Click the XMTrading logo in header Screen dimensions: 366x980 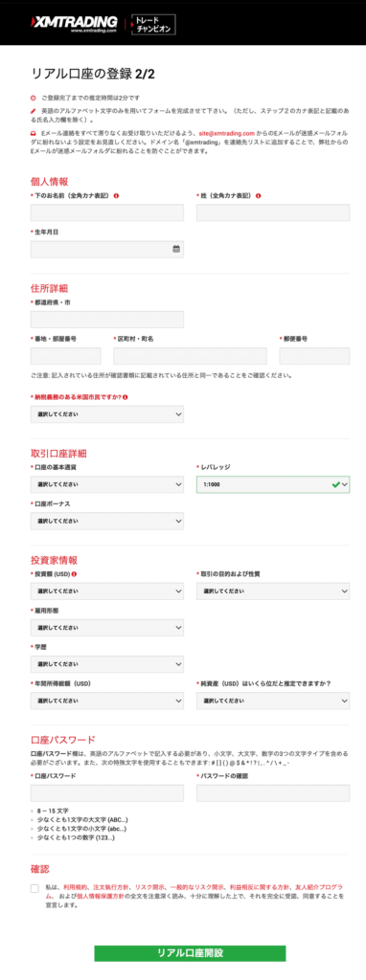point(73,24)
